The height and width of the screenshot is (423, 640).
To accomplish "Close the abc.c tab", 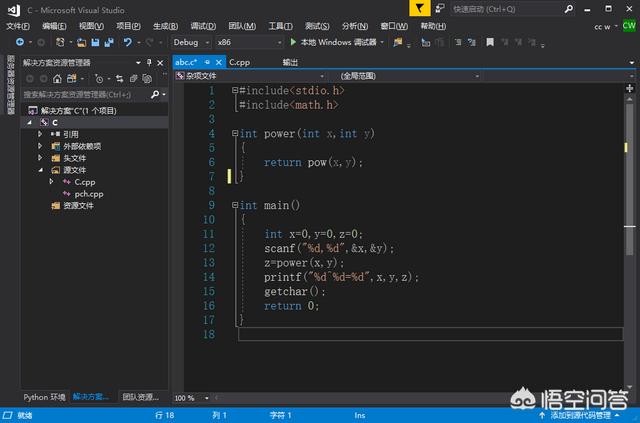I will (x=219, y=62).
